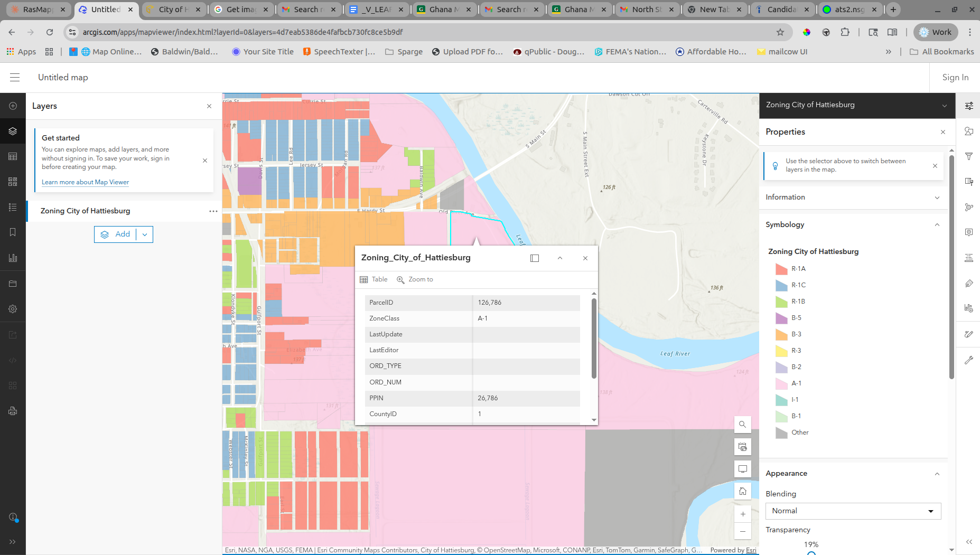Screen dimensions: 980x555
Task: Open options menu for Zoning layer
Action: tap(213, 211)
